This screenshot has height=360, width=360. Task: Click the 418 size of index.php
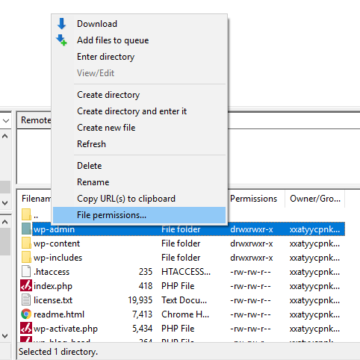(146, 286)
